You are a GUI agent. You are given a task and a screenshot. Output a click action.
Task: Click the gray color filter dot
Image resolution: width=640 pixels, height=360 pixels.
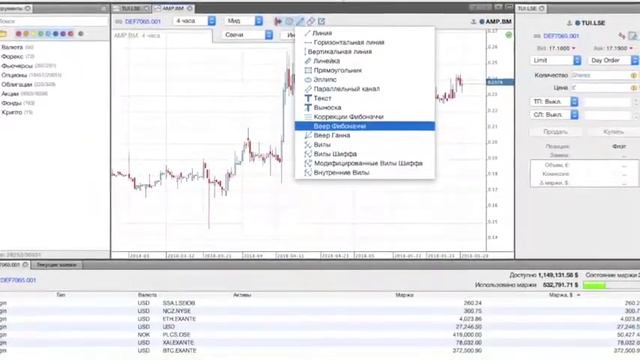click(x=81, y=34)
